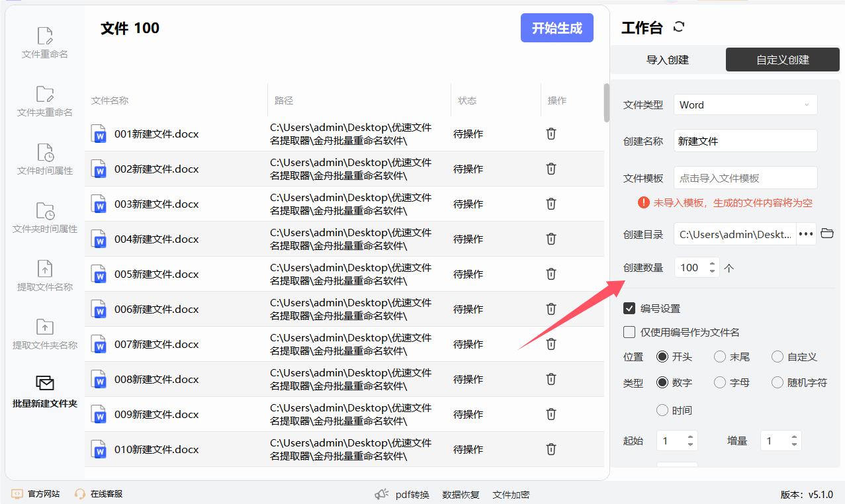Open the 文件夹重命名 sidebar tool

45,101
